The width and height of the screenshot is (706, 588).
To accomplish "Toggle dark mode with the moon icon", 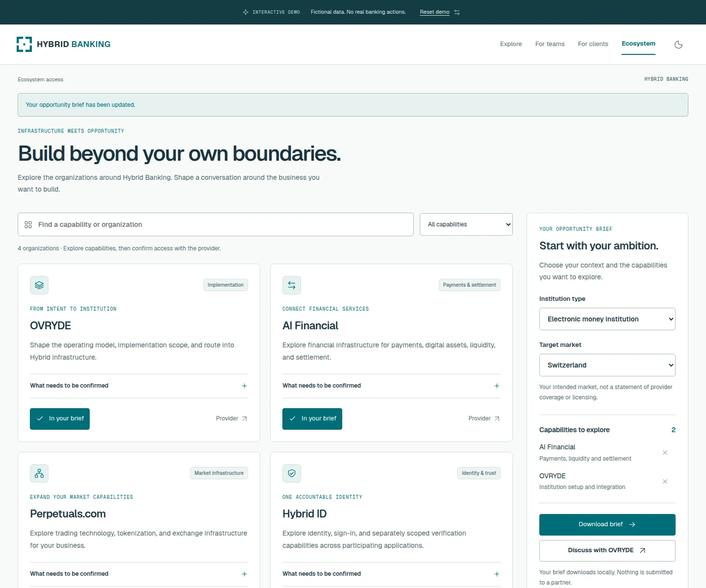I will [x=679, y=45].
